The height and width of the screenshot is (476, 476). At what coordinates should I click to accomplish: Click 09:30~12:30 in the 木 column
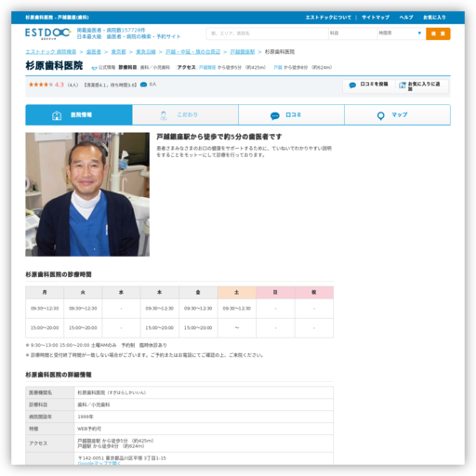[160, 309]
